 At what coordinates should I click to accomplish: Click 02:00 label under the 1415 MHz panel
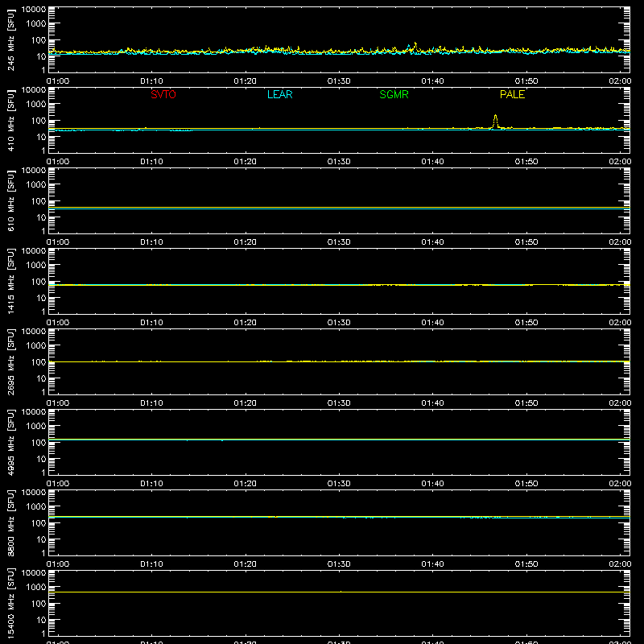point(620,323)
